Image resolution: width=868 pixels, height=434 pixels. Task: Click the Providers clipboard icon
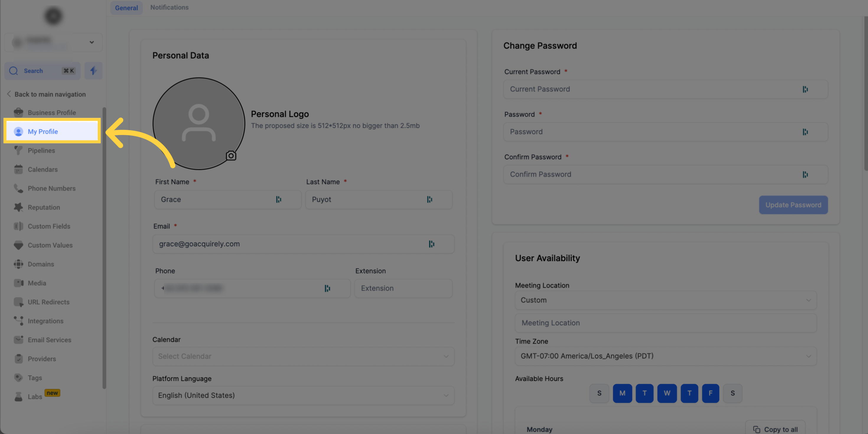[19, 359]
